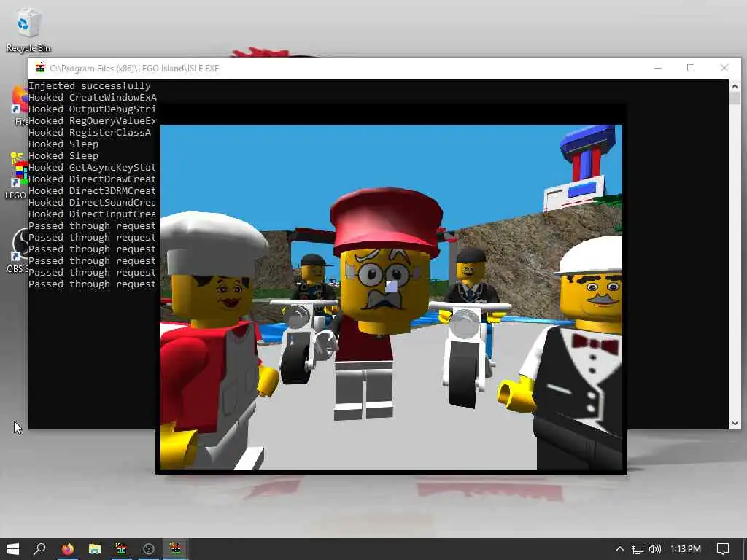Open File Explorer from the taskbar
The height and width of the screenshot is (560, 747).
95,549
